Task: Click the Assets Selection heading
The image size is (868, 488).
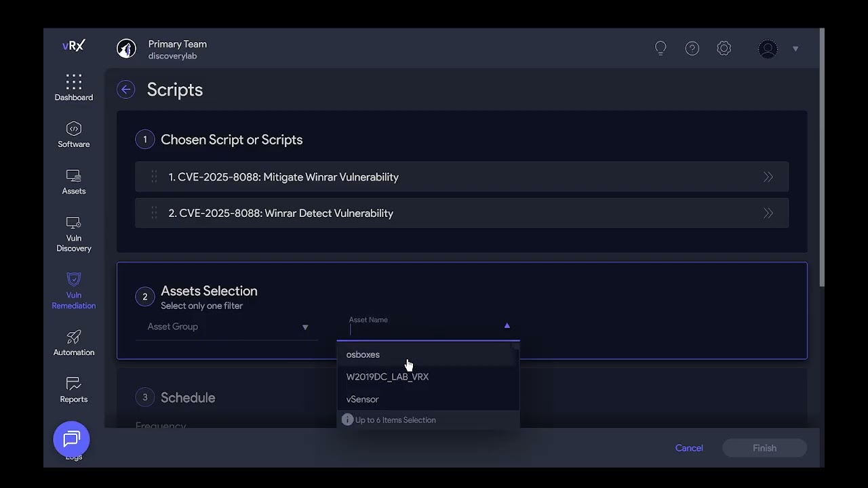Action: coord(209,291)
